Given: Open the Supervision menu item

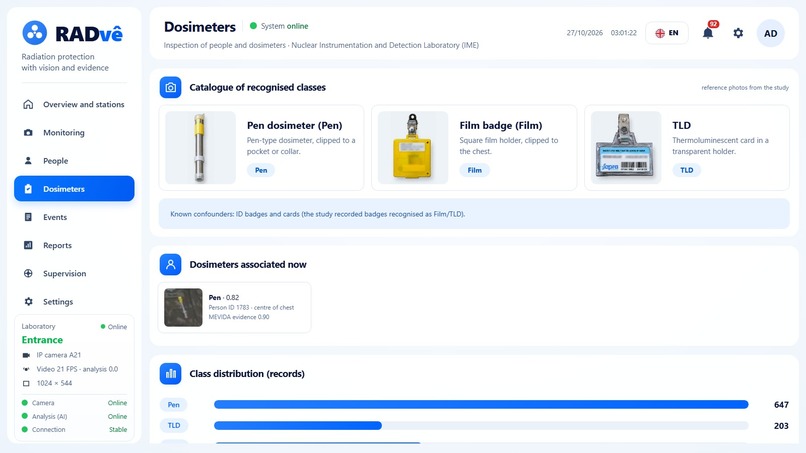Looking at the screenshot, I should 74,274.
